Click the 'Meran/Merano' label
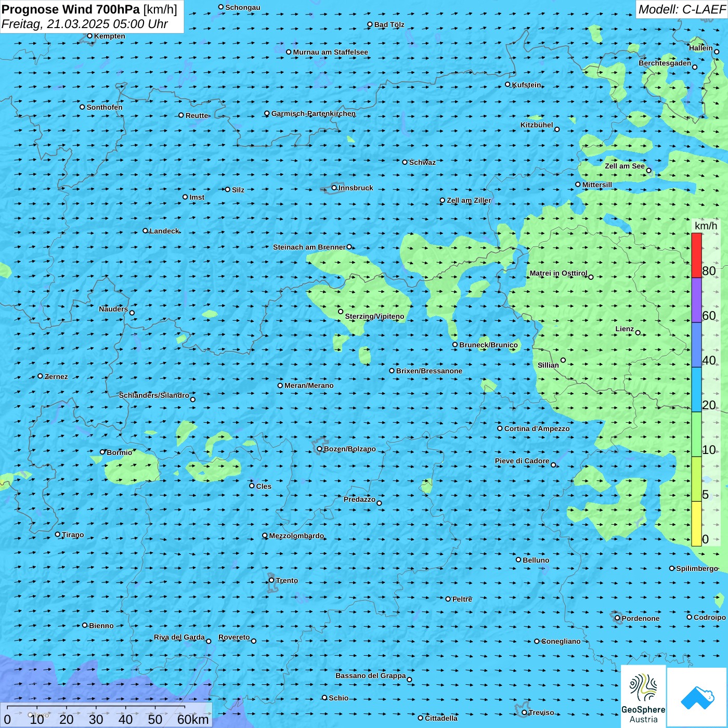Image resolution: width=728 pixels, height=728 pixels. [x=309, y=385]
